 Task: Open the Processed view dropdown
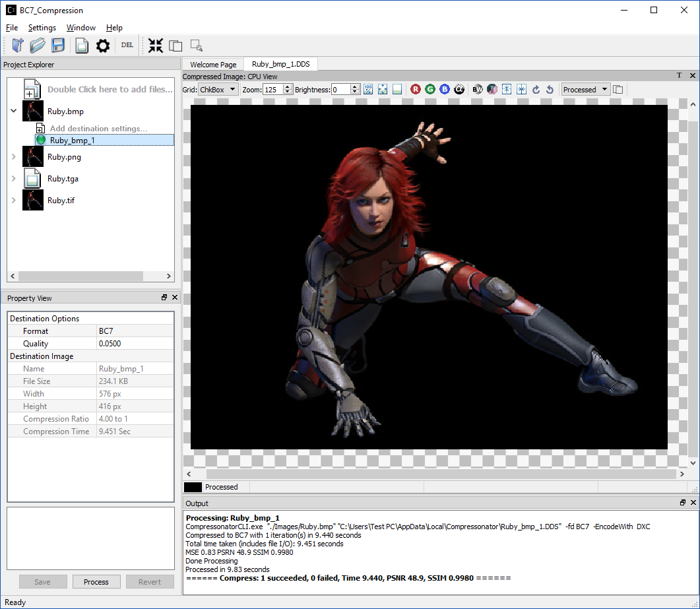point(585,90)
